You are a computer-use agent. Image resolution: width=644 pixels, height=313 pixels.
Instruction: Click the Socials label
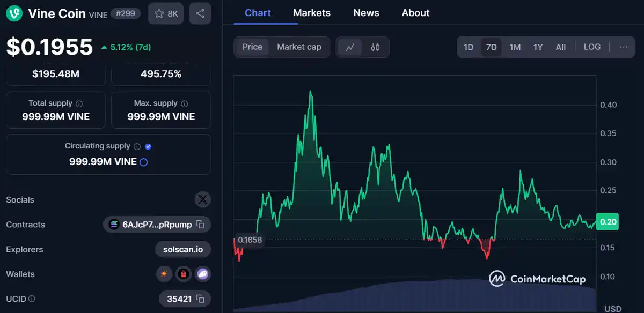tap(20, 200)
